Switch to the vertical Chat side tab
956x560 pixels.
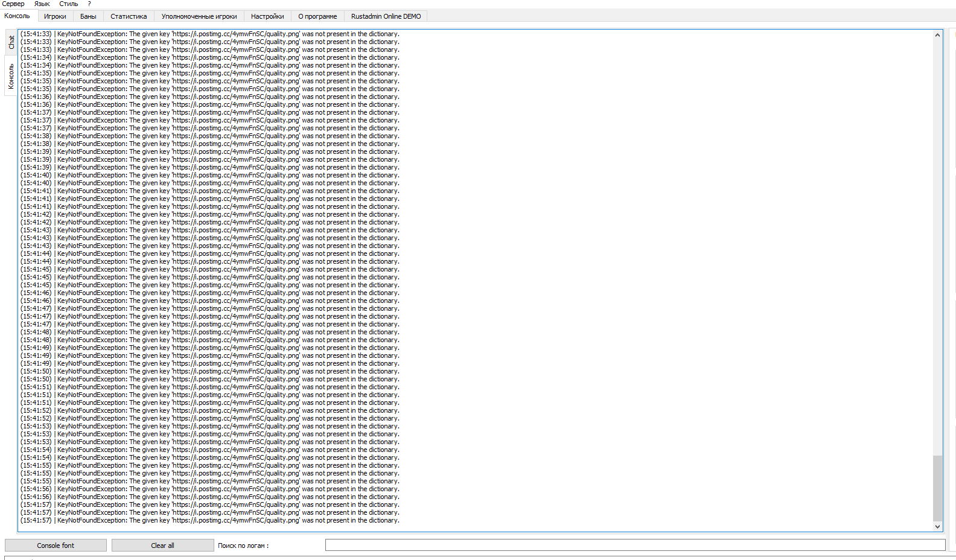[11, 42]
